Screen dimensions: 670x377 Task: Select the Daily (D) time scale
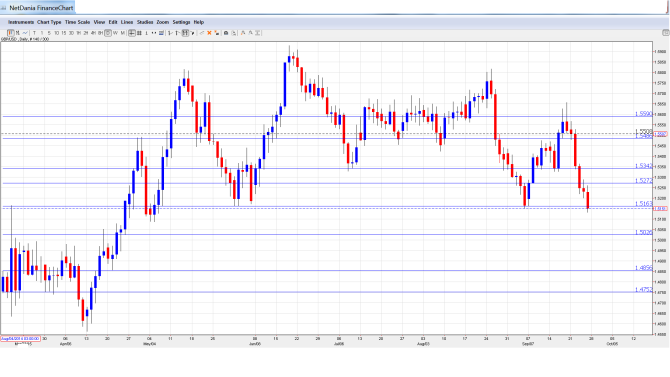(x=108, y=33)
